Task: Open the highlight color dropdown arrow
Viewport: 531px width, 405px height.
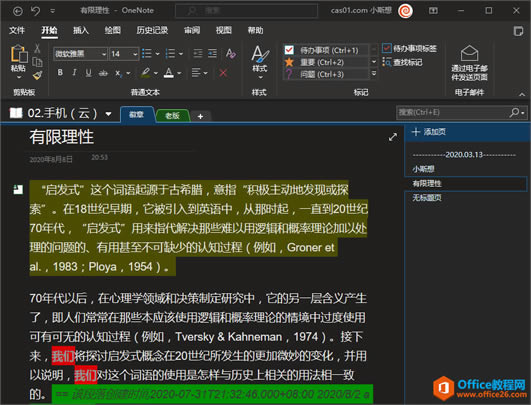Action: tap(156, 73)
